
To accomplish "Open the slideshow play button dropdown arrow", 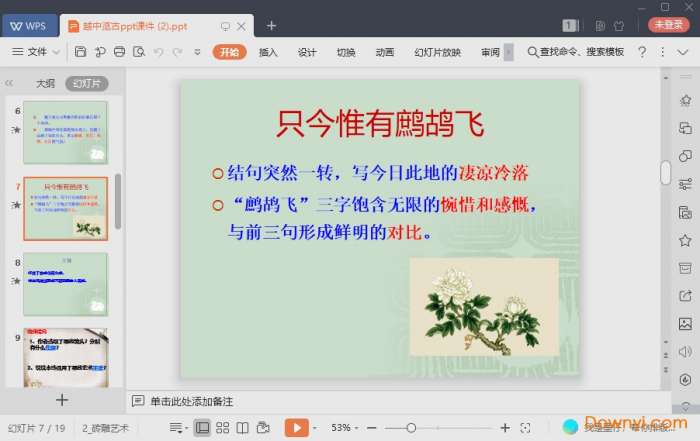I will click(315, 428).
